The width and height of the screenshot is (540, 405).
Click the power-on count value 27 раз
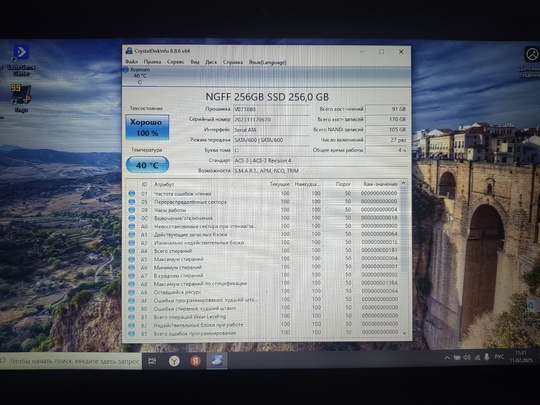click(386, 140)
